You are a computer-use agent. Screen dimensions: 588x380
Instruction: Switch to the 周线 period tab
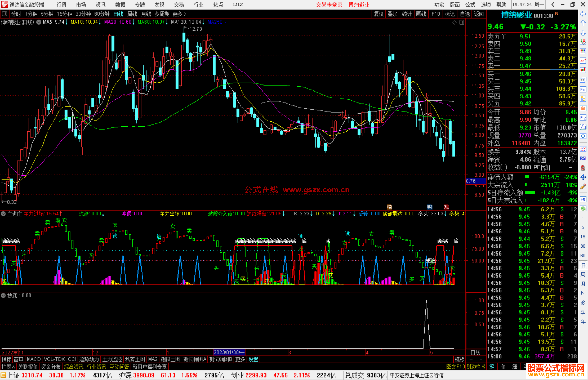click(x=132, y=14)
